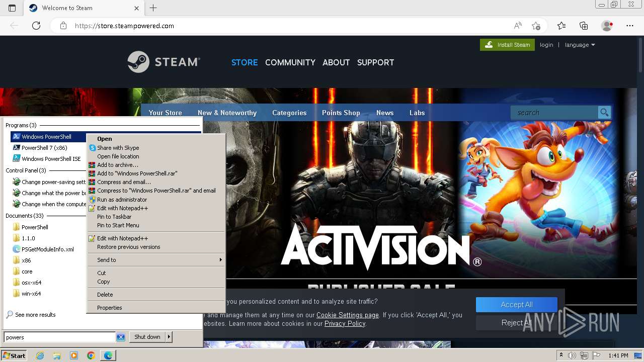Image resolution: width=644 pixels, height=362 pixels.
Task: Close the Welcome to Steam tab
Action: pos(136,8)
